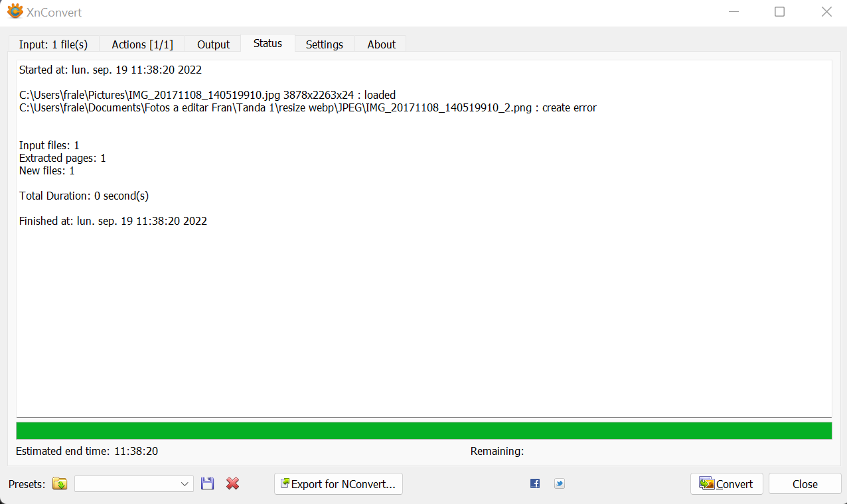
Task: Click the 'Estimated end time: 11:38:20' label
Action: point(87,451)
